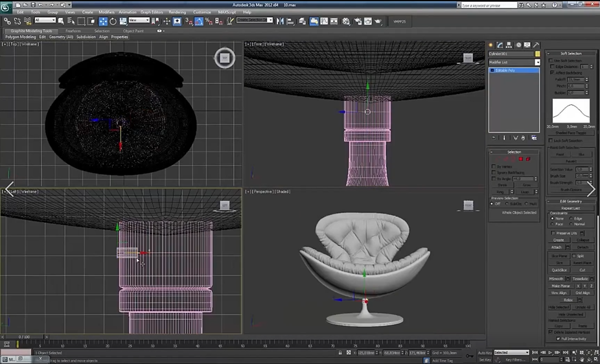600x364 pixels.
Task: Enable Preserve UVs checkbox
Action: [553, 233]
